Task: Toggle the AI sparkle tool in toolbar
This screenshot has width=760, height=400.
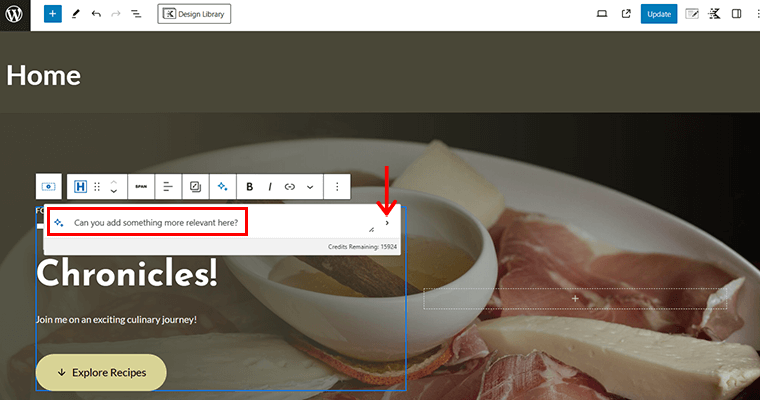Action: click(222, 187)
